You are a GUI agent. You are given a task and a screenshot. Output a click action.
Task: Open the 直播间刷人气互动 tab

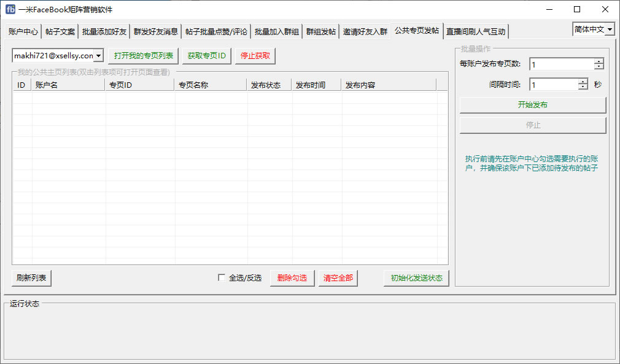pos(476,32)
